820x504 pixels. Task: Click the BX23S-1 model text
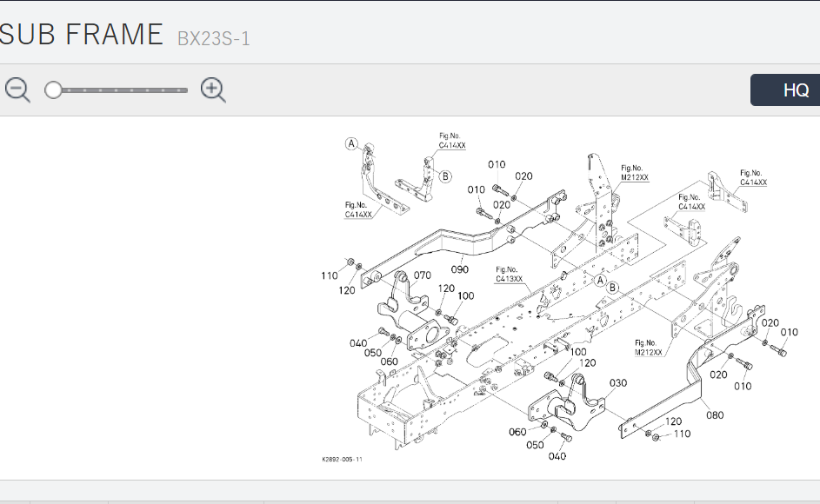click(214, 39)
